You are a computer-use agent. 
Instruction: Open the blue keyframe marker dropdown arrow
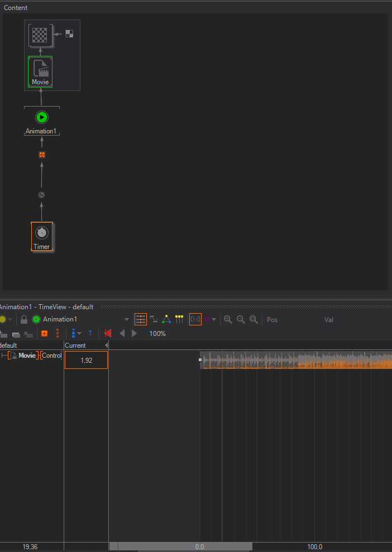click(x=79, y=334)
